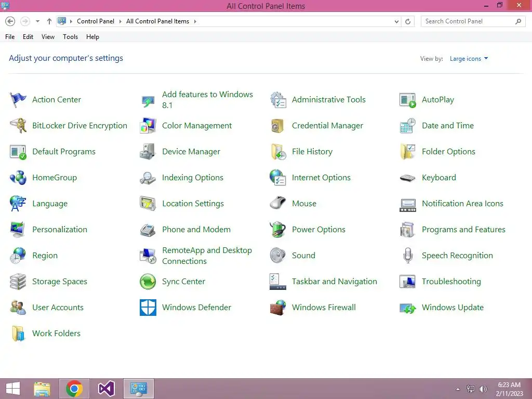Open the Folder Options link

coord(448,152)
